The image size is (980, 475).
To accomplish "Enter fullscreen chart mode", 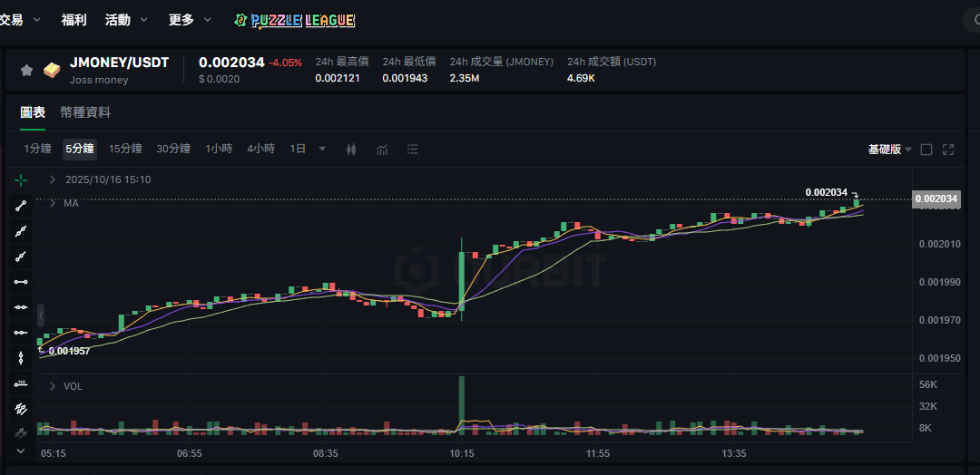I will coord(948,150).
